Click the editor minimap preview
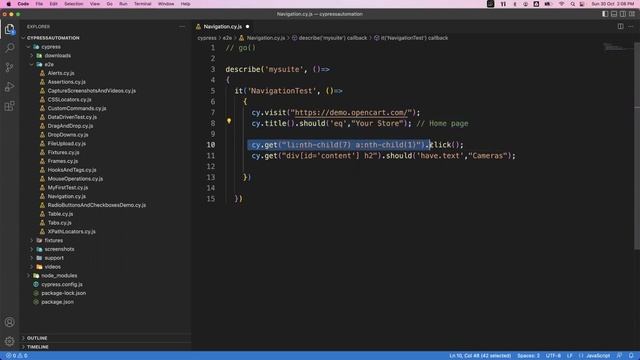 tap(618, 47)
